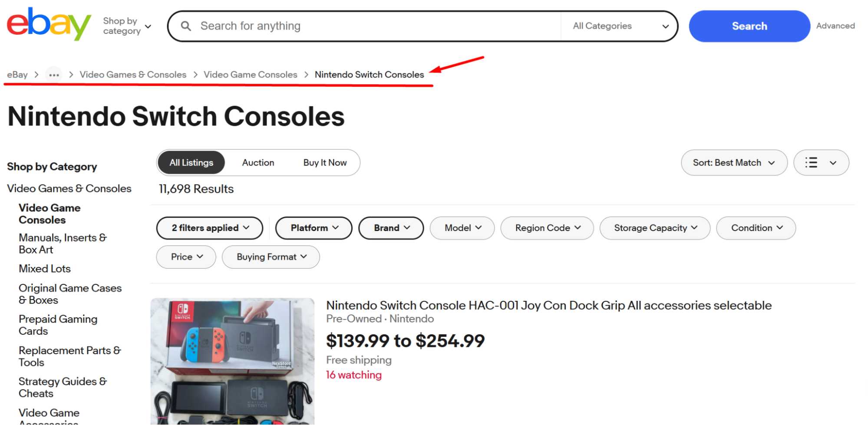Open the Platform filter dropdown

[313, 227]
